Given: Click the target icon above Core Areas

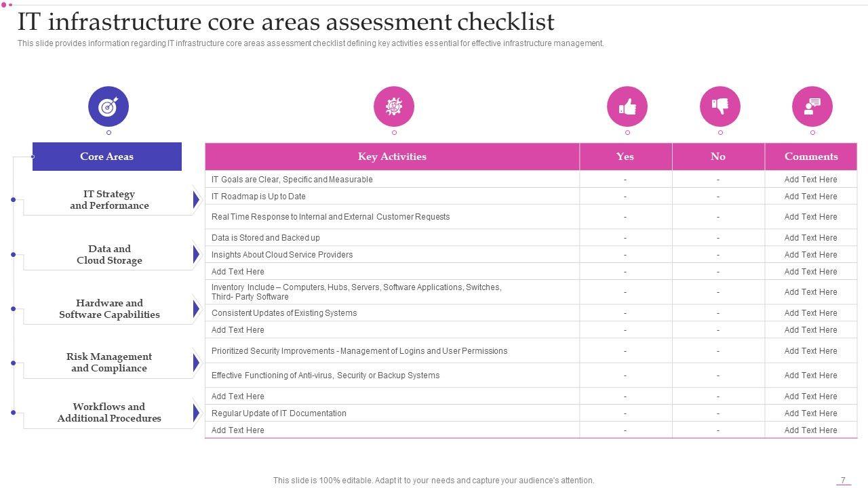Looking at the screenshot, I should click(108, 106).
